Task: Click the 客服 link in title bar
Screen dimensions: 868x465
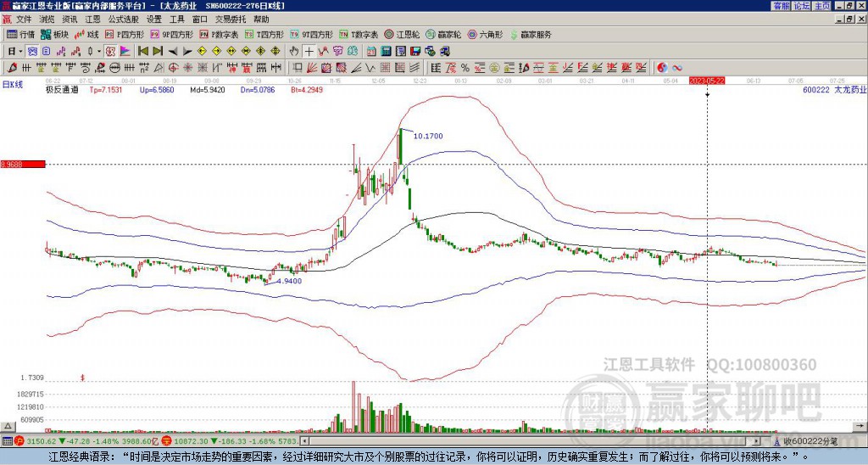Action: click(781, 6)
